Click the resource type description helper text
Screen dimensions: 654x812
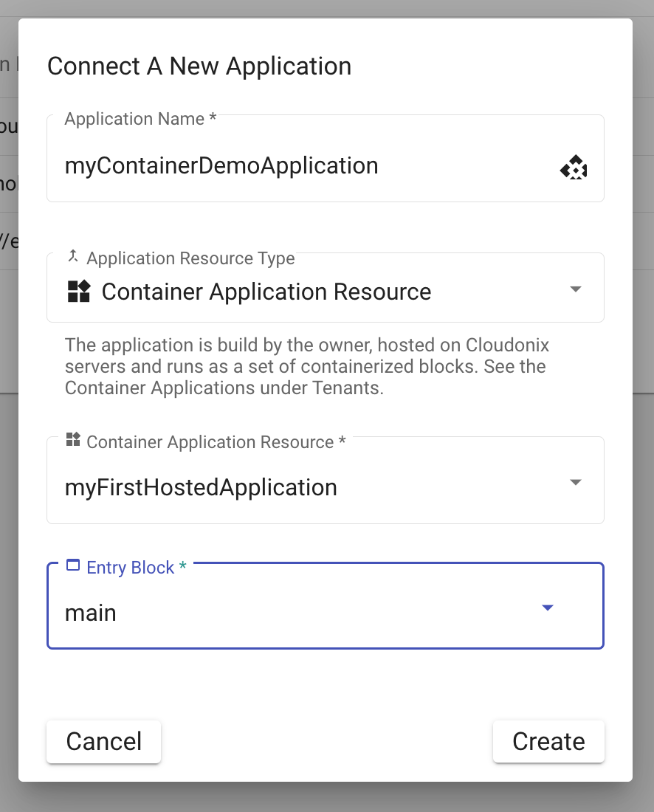tap(306, 367)
